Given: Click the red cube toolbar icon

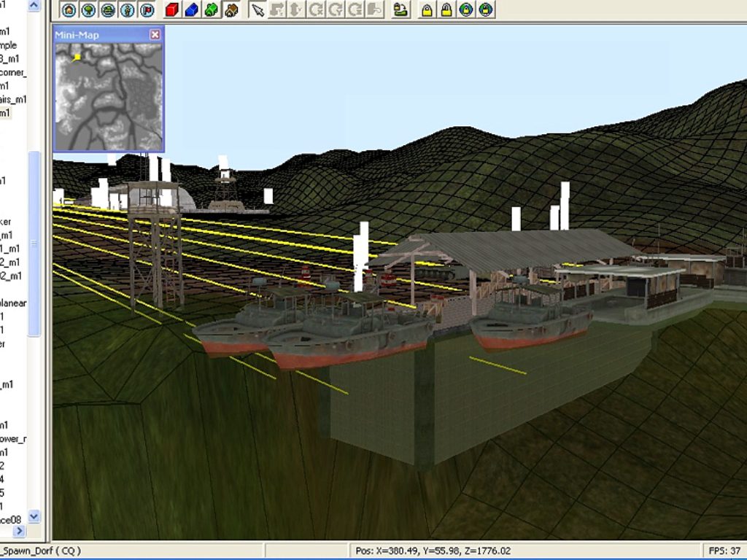Looking at the screenshot, I should [172, 9].
